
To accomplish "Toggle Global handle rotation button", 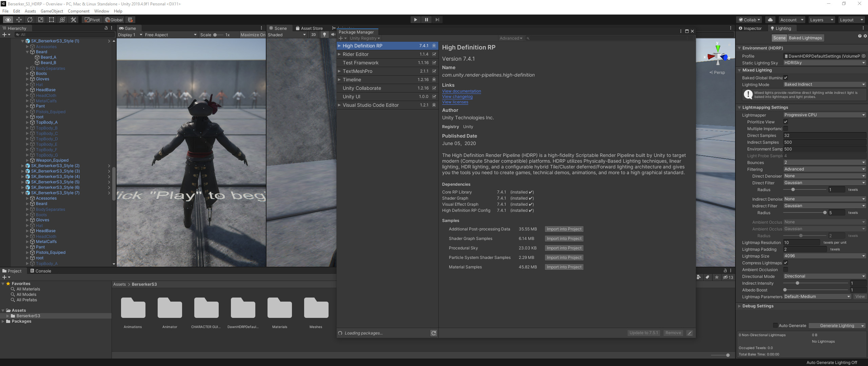I will [114, 20].
